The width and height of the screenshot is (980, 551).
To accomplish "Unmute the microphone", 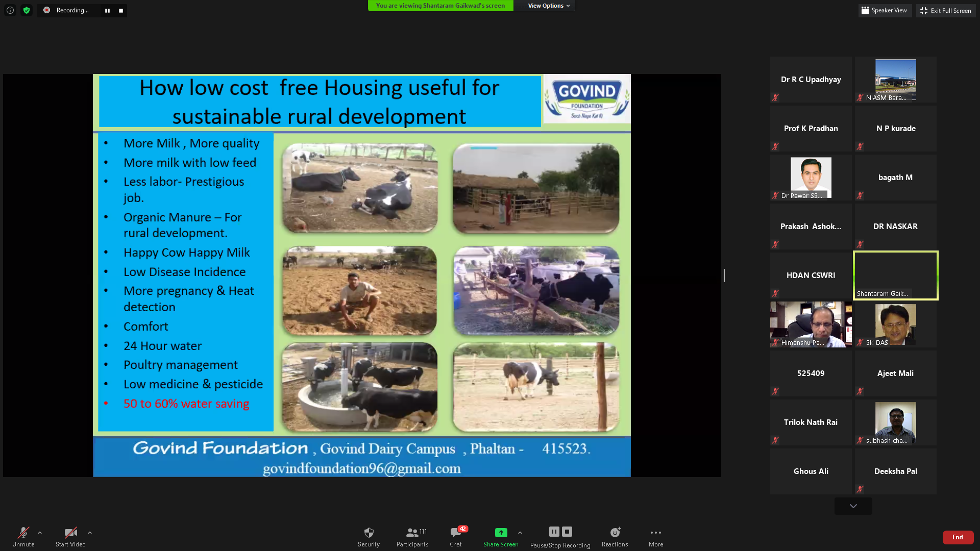I will [23, 533].
